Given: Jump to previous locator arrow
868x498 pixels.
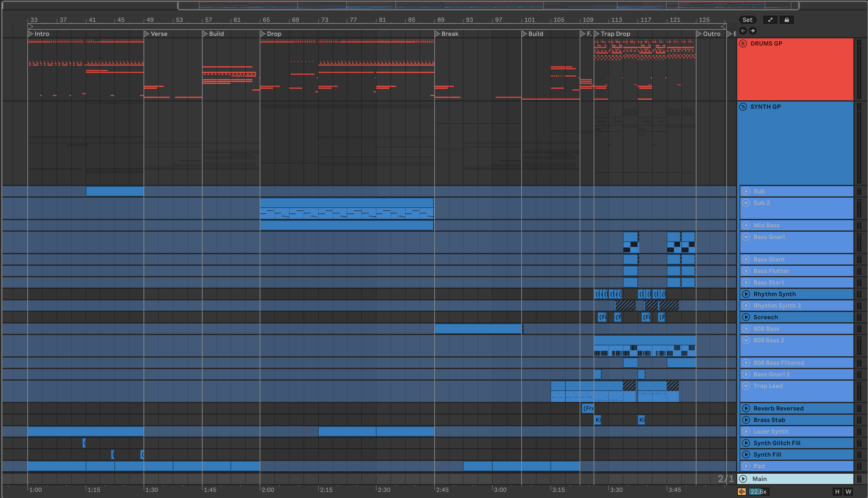Looking at the screenshot, I should pos(743,31).
